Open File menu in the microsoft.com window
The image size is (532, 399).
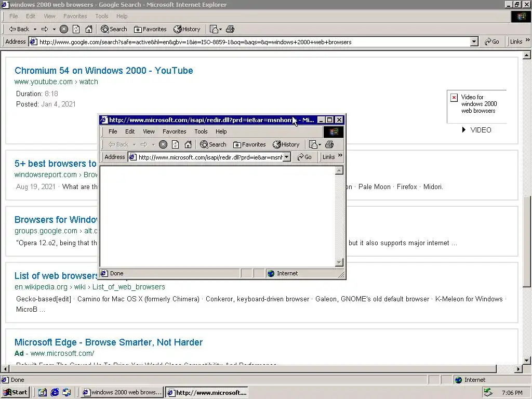point(113,131)
